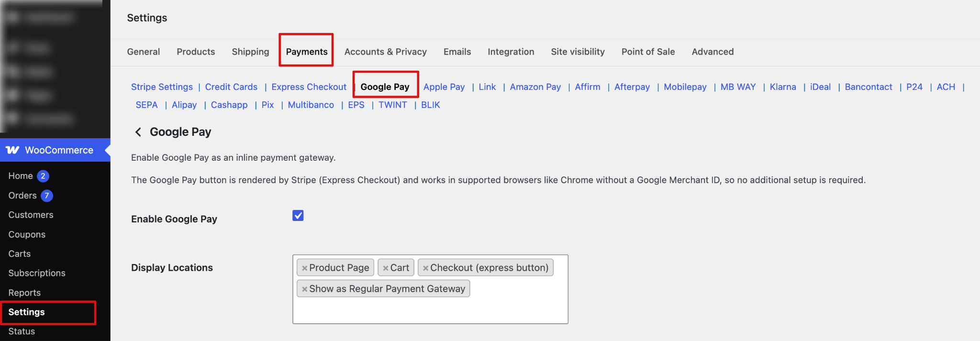Open the Site visibility tab
980x341 pixels.
(578, 52)
